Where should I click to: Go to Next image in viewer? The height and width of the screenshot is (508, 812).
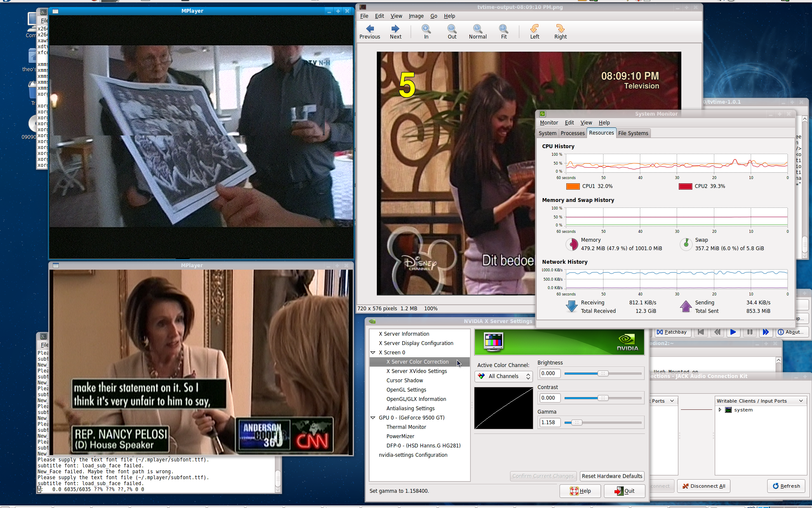point(395,31)
